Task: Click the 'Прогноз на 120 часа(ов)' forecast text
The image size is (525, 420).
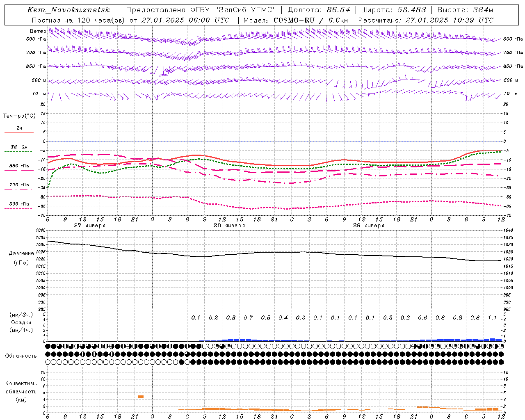Action: [x=79, y=20]
